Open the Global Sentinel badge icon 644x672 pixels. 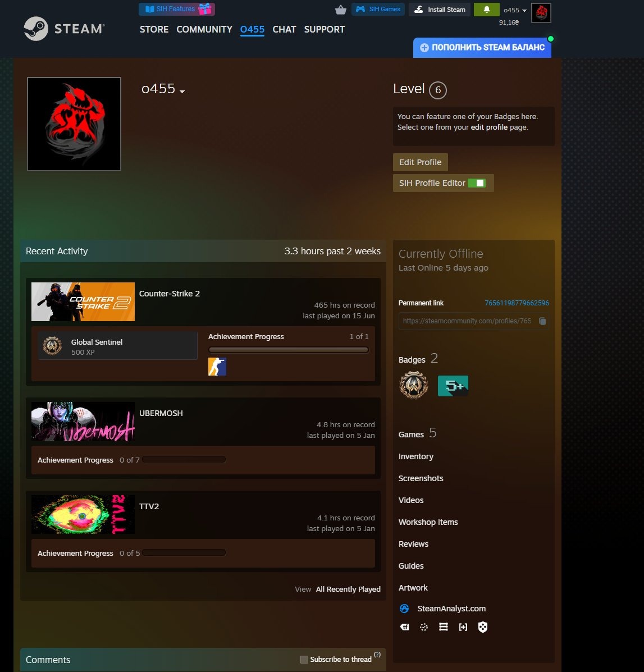413,385
